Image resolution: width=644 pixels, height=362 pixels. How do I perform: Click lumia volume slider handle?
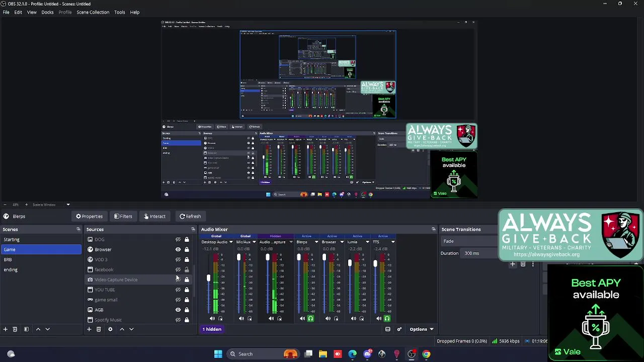coord(350,263)
